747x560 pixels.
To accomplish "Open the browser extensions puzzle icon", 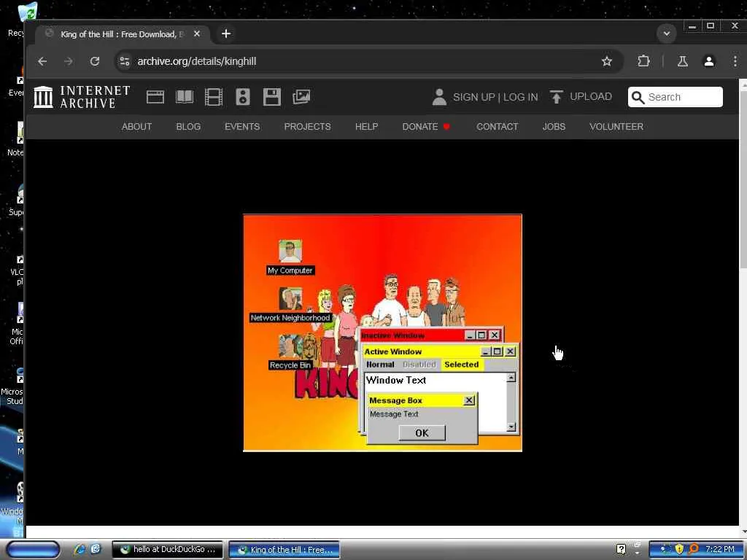I will point(643,61).
